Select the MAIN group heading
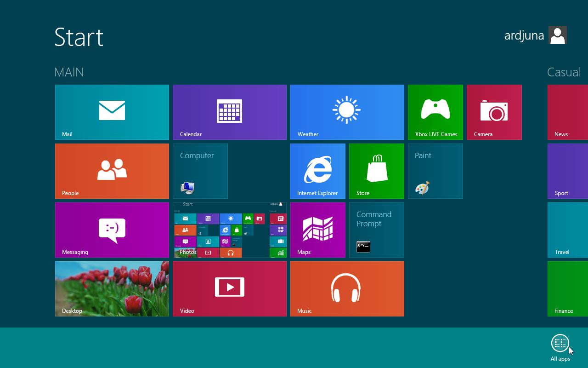This screenshot has height=368, width=588. click(x=69, y=72)
